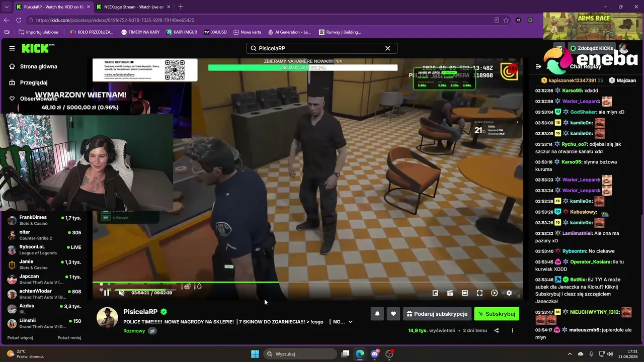Image resolution: width=644 pixels, height=362 pixels.
Task: Open RybsonLoL live channel in the sidebar
Action: (44, 250)
